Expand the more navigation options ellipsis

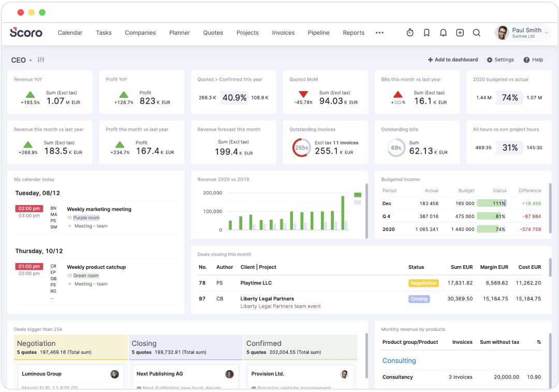pyautogui.click(x=379, y=32)
